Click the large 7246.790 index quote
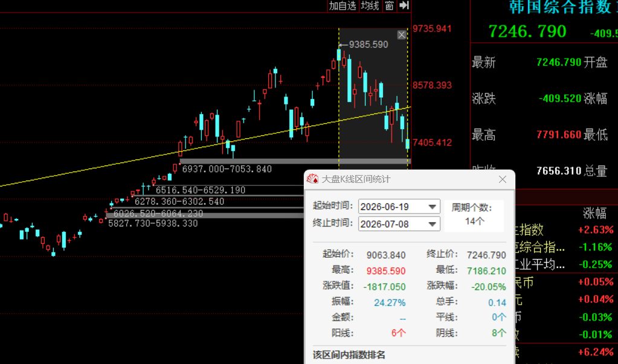Screen dimensions: 618x364 tap(527, 31)
